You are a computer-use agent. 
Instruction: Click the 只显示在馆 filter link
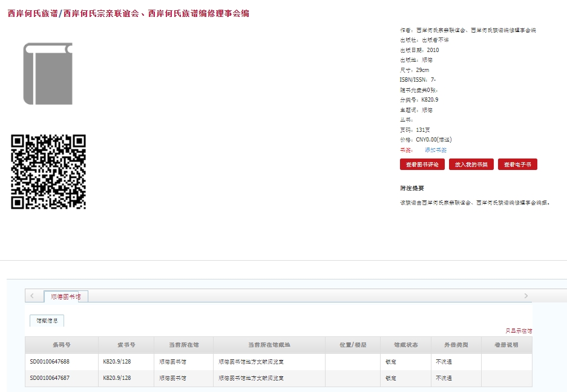pos(519,330)
